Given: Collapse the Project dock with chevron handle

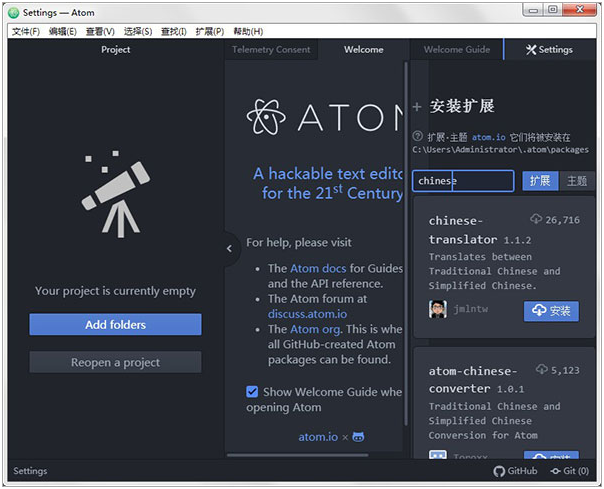Looking at the screenshot, I should 230,249.
